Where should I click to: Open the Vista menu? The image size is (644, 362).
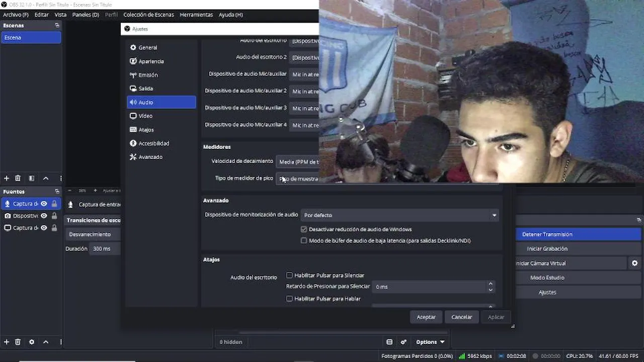[60, 15]
